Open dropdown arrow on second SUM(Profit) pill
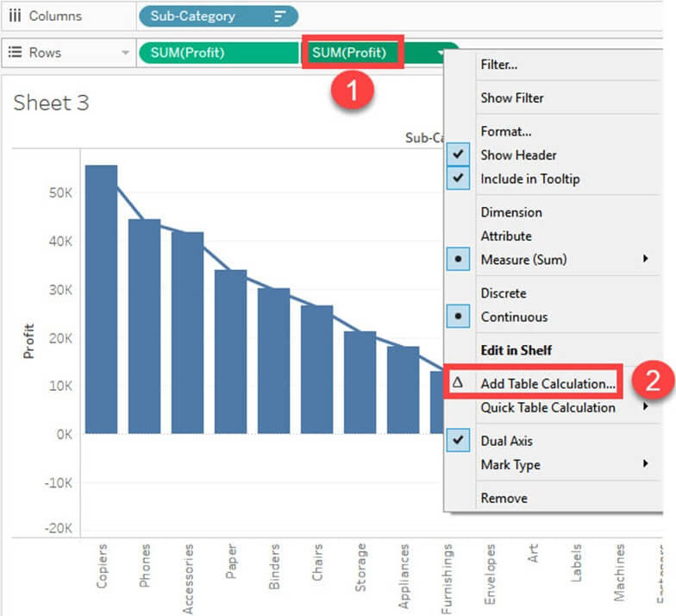 441,53
